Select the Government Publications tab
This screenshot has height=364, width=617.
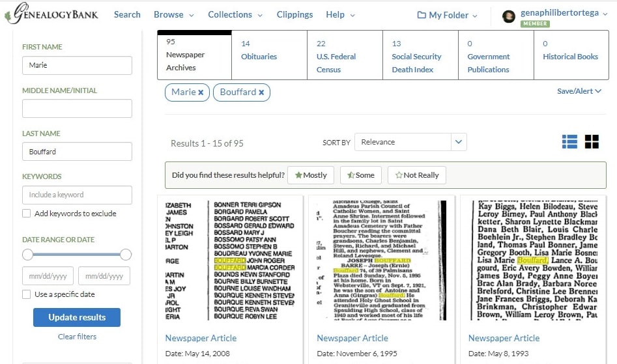click(496, 55)
